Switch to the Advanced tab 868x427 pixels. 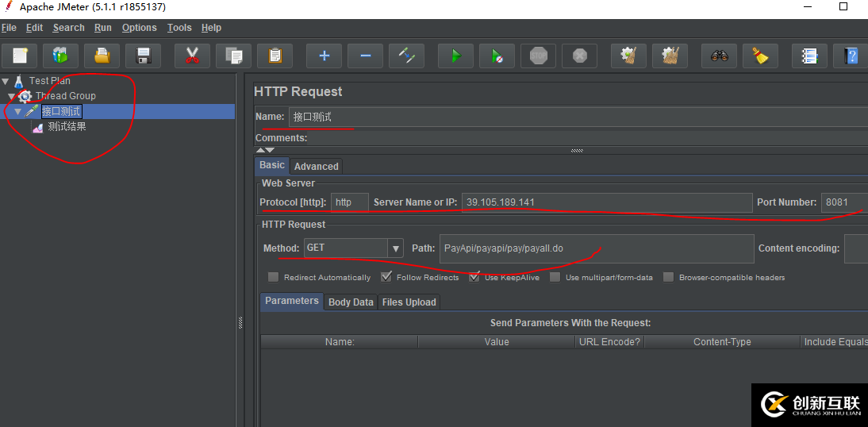[316, 167]
